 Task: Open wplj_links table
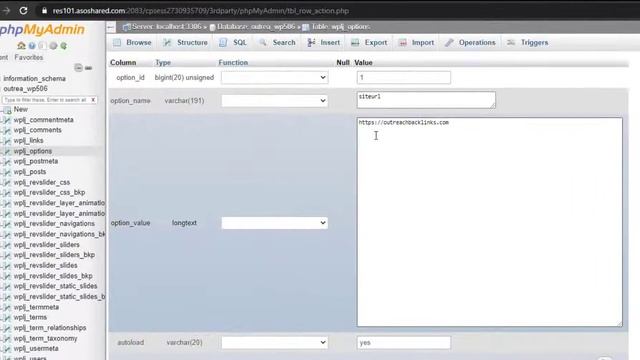tap(29, 140)
